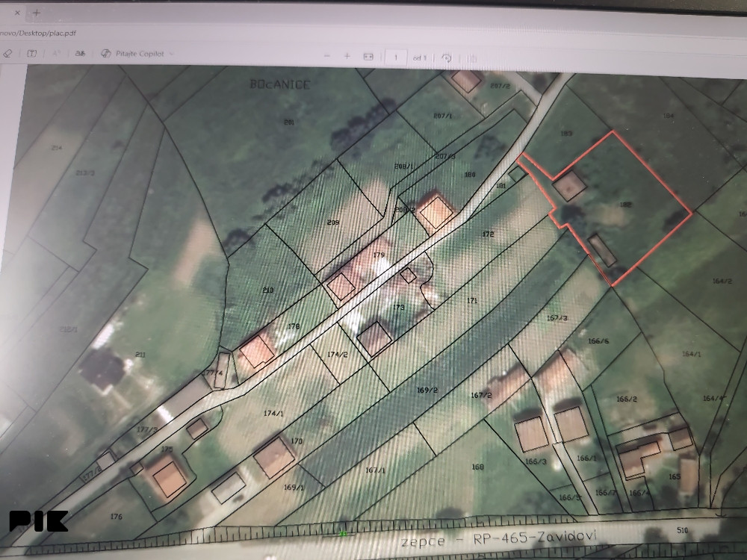Click the address bar showing plac.pdf path
This screenshot has height=560, width=747.
point(38,33)
